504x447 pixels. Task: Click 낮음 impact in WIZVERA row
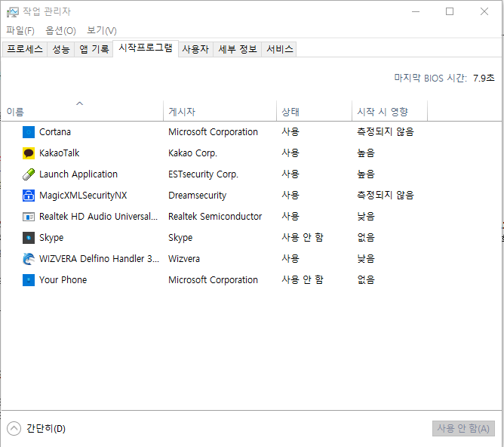point(366,258)
